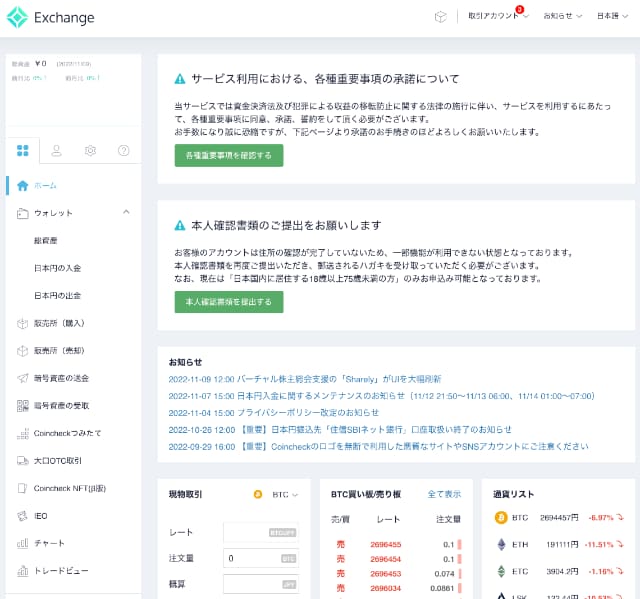Click warning icon beside 本人確認書類 heading
The image size is (640, 599).
[180, 225]
